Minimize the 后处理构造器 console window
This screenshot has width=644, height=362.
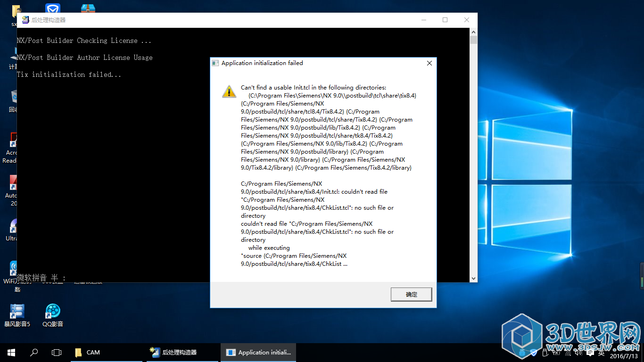click(x=423, y=20)
